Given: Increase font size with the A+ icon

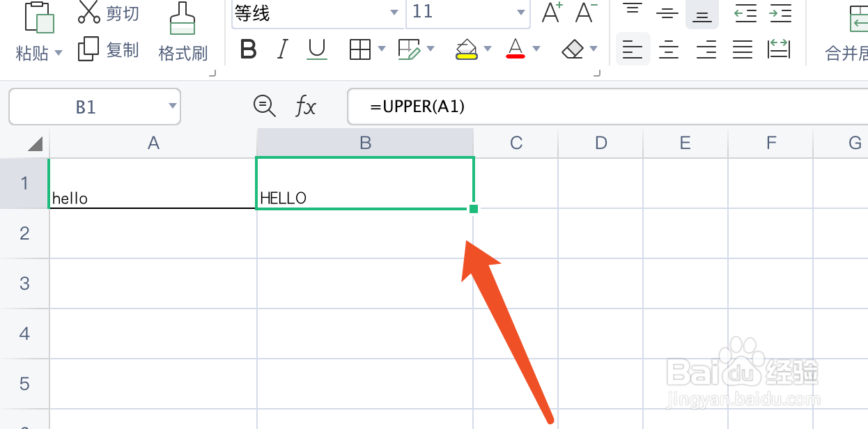Looking at the screenshot, I should tap(552, 13).
